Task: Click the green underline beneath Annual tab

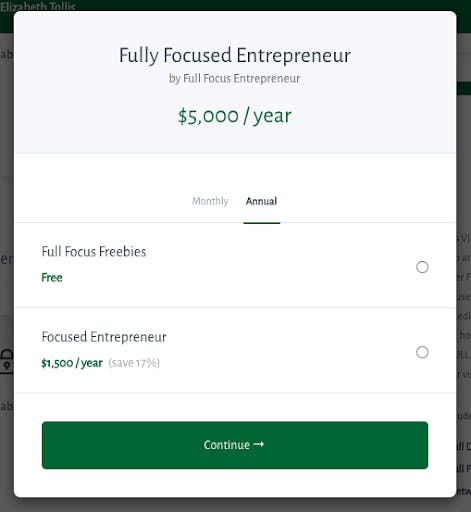Action: [262, 223]
